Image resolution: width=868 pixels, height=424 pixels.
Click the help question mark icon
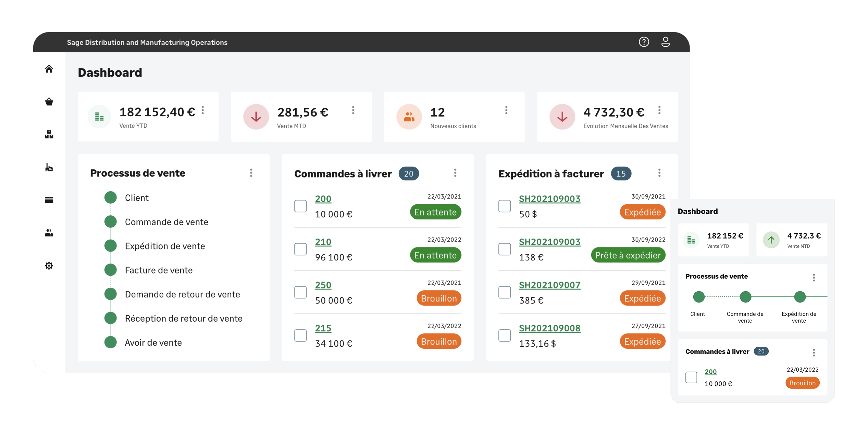coord(644,42)
